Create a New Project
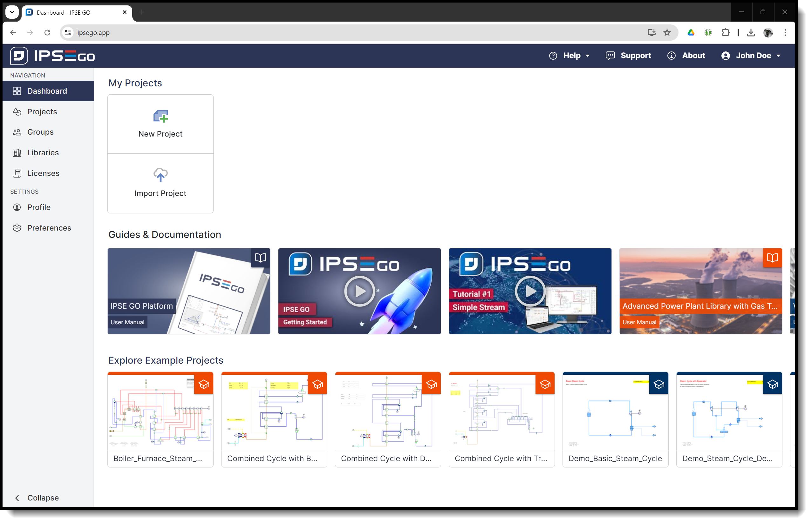Image resolution: width=812 pixels, height=524 pixels. coord(160,124)
